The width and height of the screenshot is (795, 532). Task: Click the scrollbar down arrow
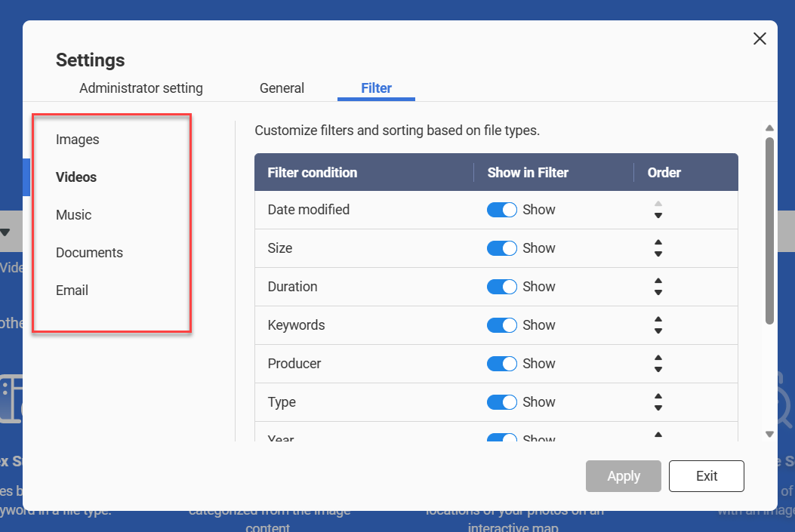[769, 434]
